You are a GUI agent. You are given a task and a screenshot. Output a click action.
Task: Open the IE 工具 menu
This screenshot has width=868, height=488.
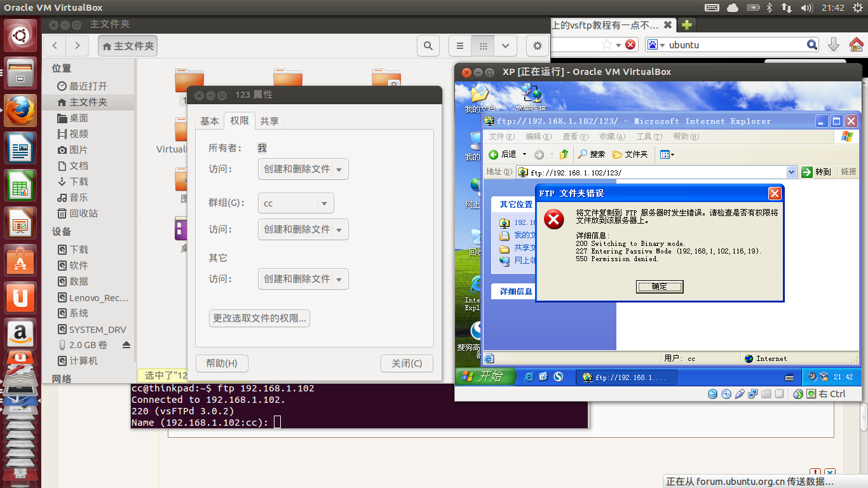point(649,137)
